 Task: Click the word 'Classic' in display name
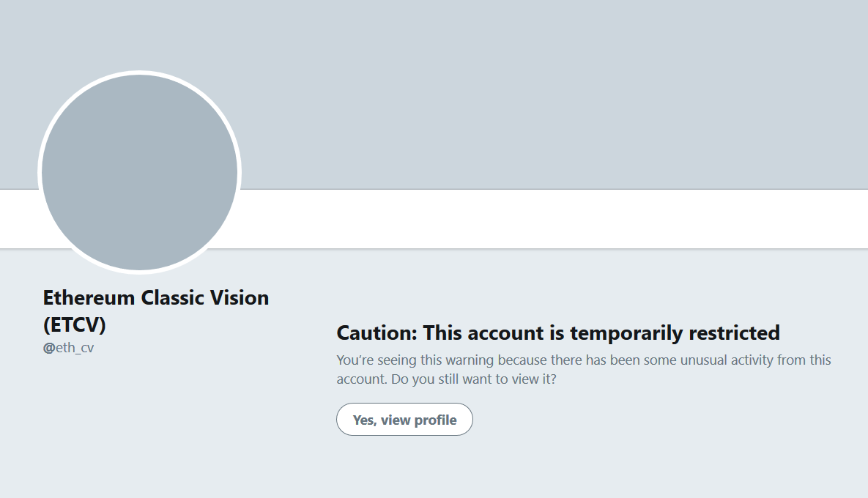[x=172, y=297]
